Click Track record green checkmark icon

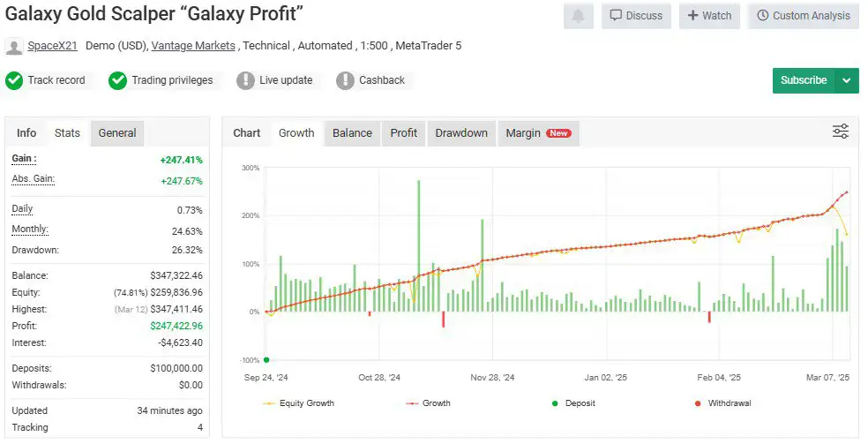pos(14,81)
